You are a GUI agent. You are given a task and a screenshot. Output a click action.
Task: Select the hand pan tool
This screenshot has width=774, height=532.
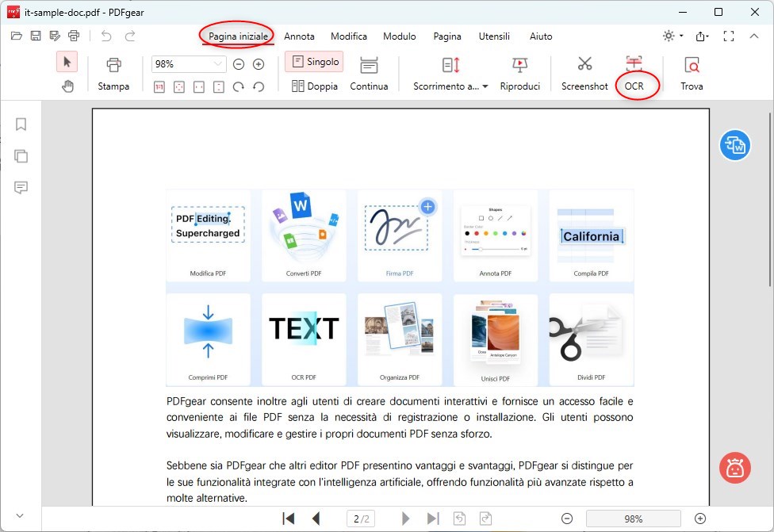[67, 86]
